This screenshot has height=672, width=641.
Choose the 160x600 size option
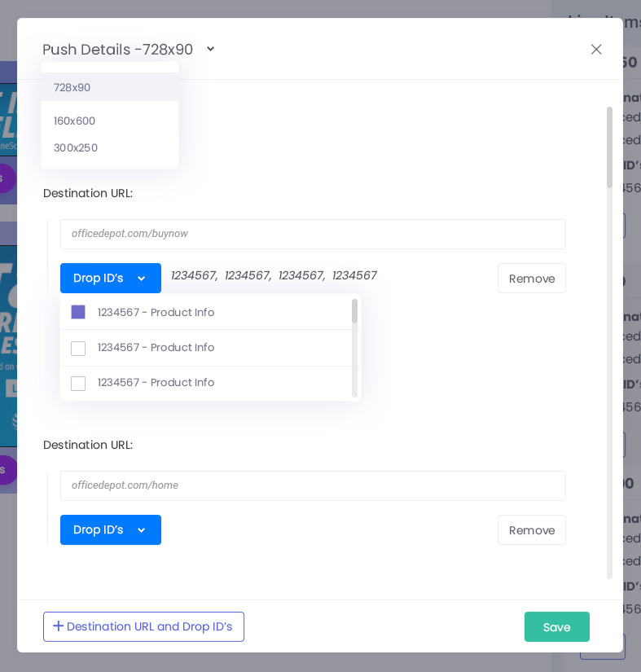pos(75,121)
